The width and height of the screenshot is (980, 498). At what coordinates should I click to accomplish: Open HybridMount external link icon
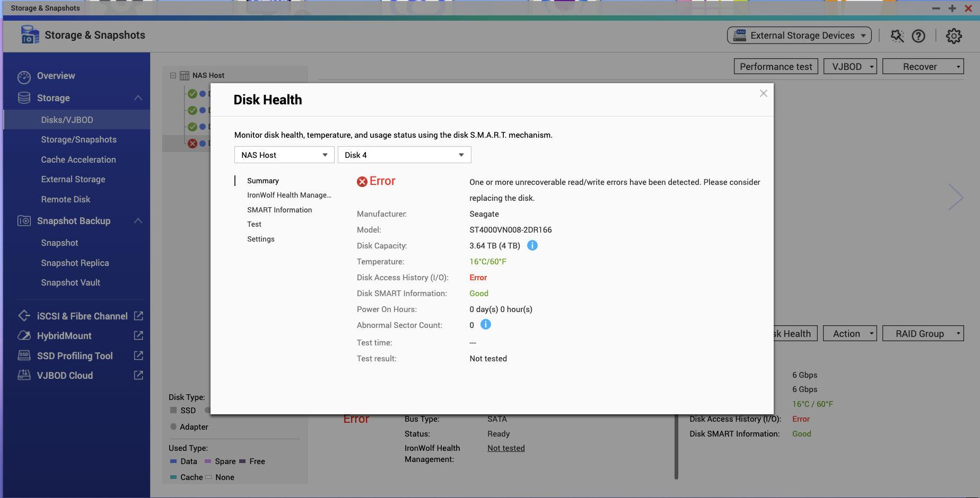click(x=138, y=335)
